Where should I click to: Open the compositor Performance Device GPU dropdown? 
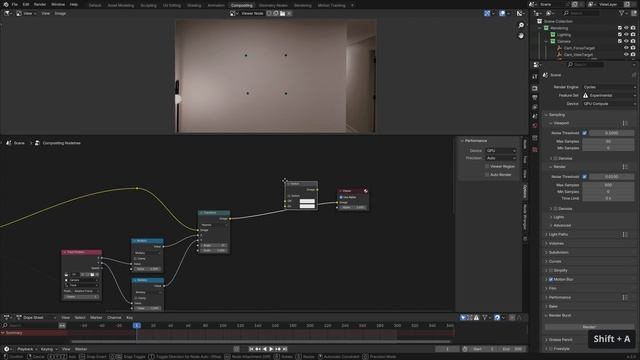point(501,151)
